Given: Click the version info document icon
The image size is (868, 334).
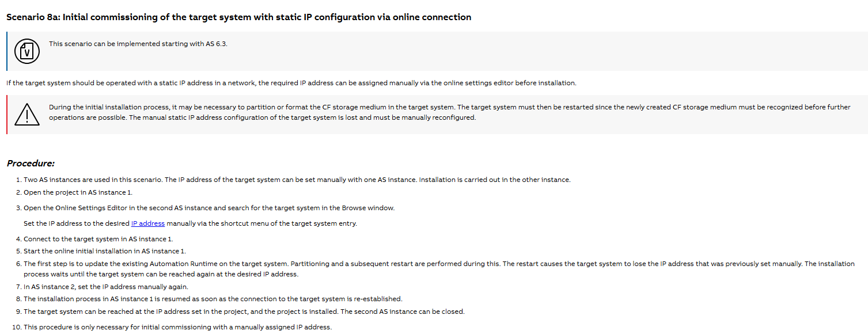Looking at the screenshot, I should (28, 51).
